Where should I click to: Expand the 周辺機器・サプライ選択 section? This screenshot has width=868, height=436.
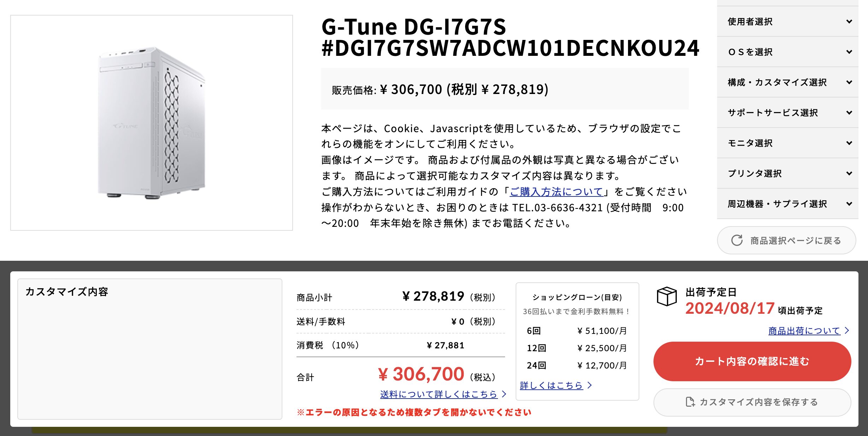[787, 204]
